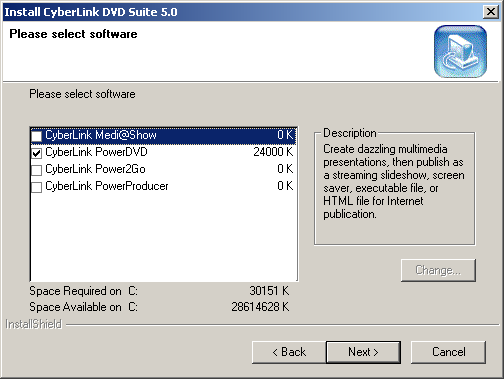Check the CyberLink Medi@Show checkbox

(x=36, y=136)
